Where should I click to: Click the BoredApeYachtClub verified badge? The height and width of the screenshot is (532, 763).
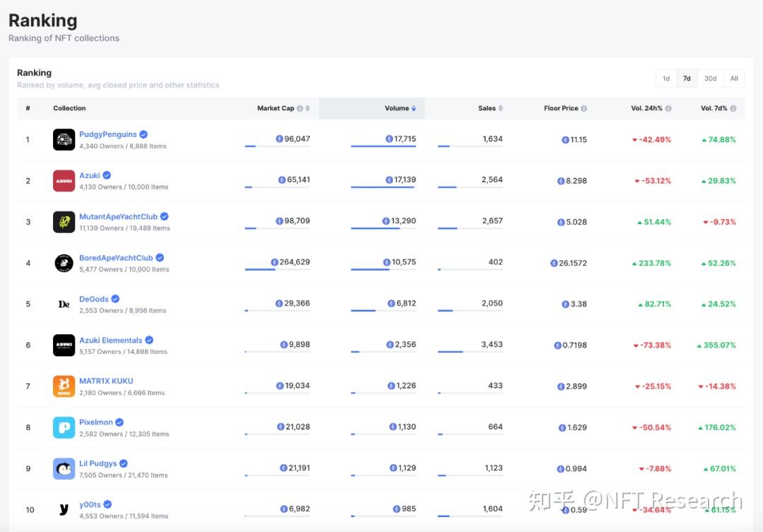[160, 257]
